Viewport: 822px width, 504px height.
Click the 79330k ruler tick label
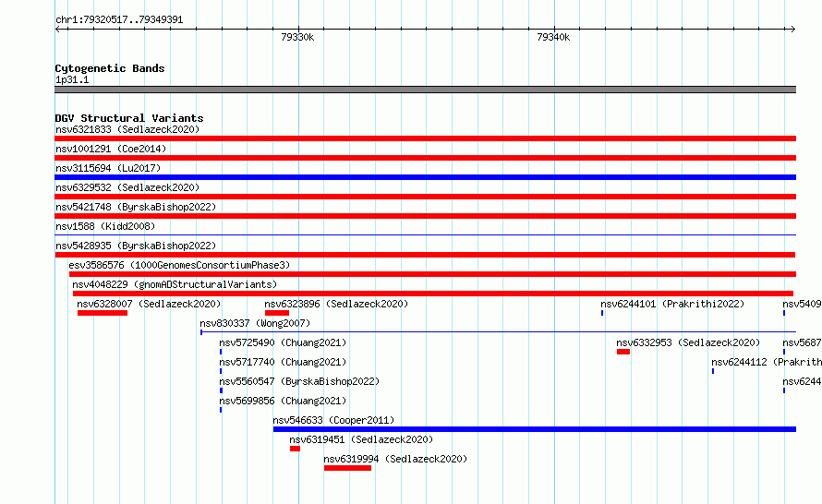[x=297, y=37]
